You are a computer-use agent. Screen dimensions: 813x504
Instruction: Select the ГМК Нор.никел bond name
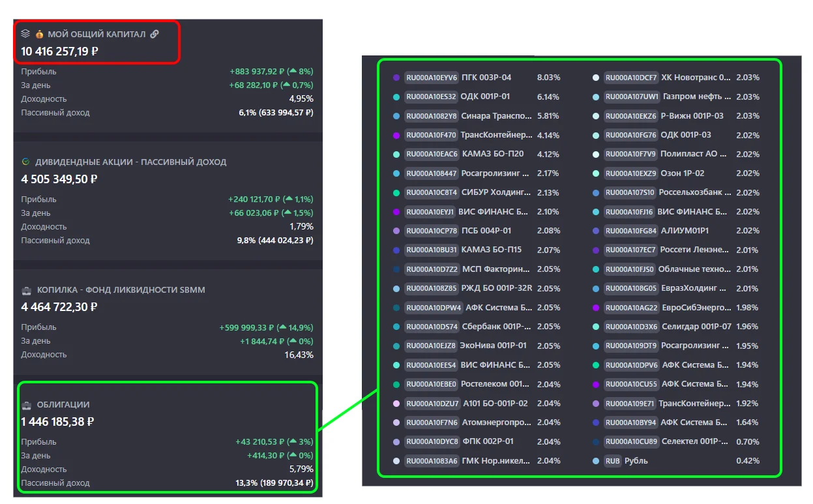point(495,461)
